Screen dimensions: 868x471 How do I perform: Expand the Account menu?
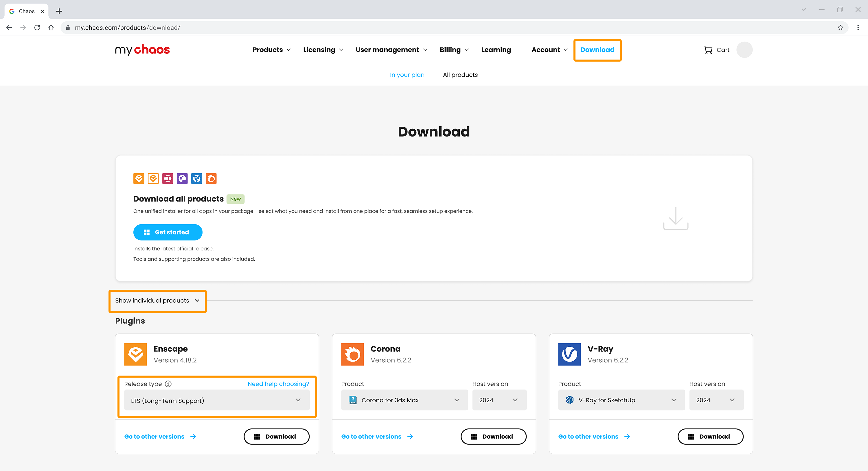(549, 50)
